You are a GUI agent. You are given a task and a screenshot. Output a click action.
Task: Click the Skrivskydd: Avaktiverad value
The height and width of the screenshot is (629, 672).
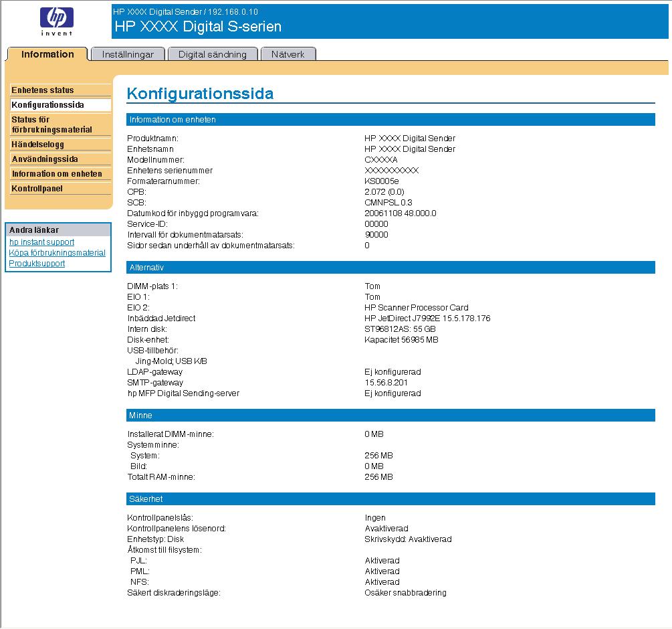408,539
